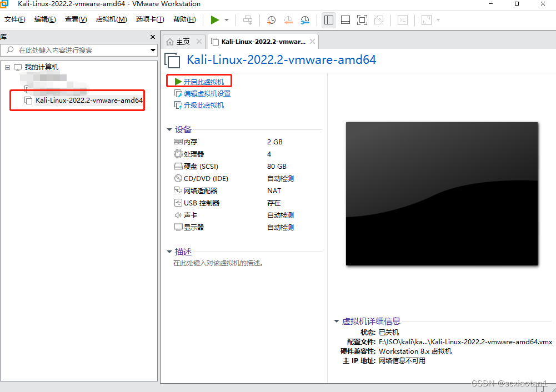Image resolution: width=556 pixels, height=392 pixels.
Task: Close the 主页 tab
Action: point(199,42)
